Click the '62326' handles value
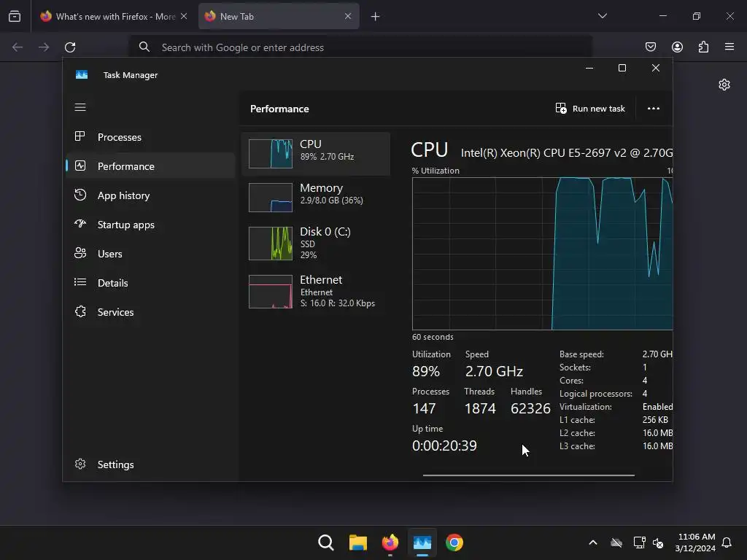Viewport: 747px width, 560px height. click(x=530, y=408)
